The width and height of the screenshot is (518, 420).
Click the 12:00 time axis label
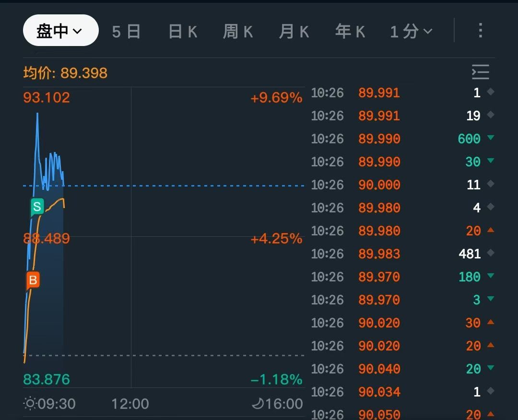pyautogui.click(x=130, y=404)
